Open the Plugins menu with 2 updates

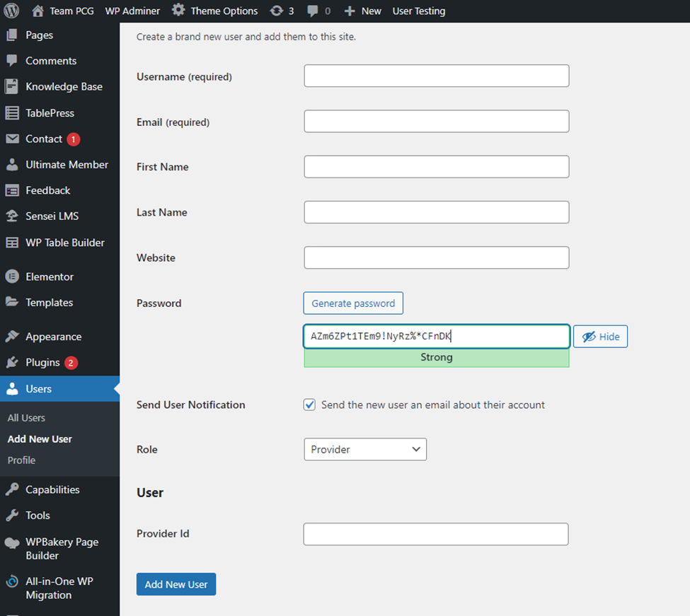[x=42, y=363]
